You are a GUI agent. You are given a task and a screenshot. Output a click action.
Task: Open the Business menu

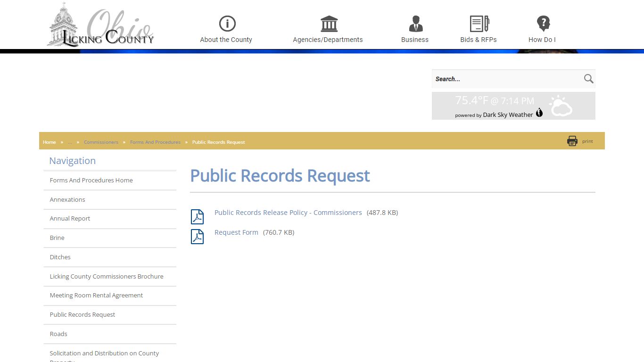(415, 40)
